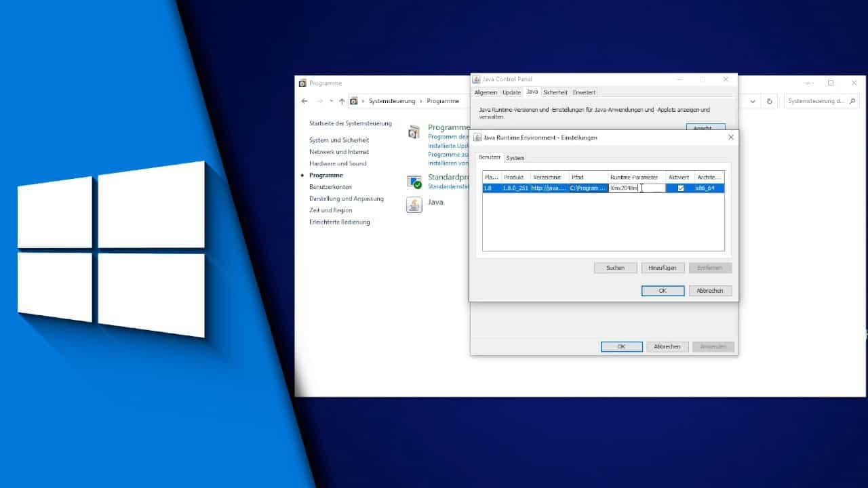
Task: Click the control panel icon in address bar
Action: (353, 101)
